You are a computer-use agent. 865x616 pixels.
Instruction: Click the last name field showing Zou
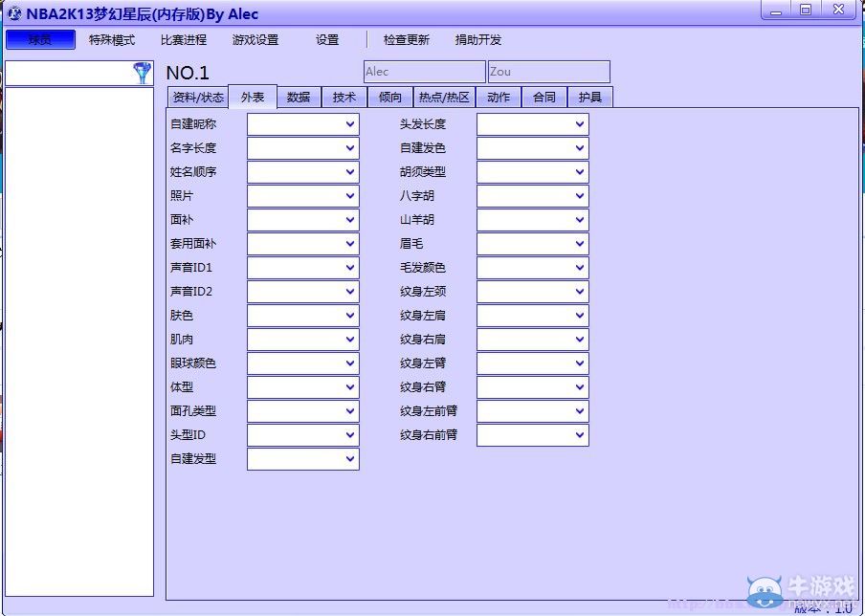(x=549, y=72)
